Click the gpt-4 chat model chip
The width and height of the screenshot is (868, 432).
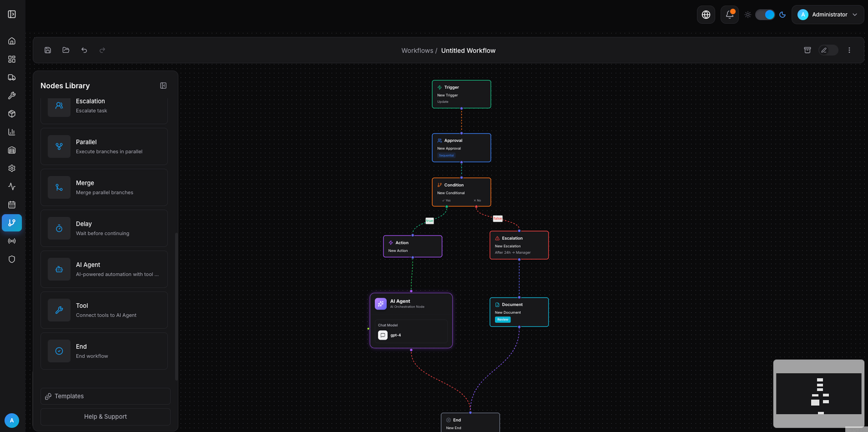tap(412, 335)
